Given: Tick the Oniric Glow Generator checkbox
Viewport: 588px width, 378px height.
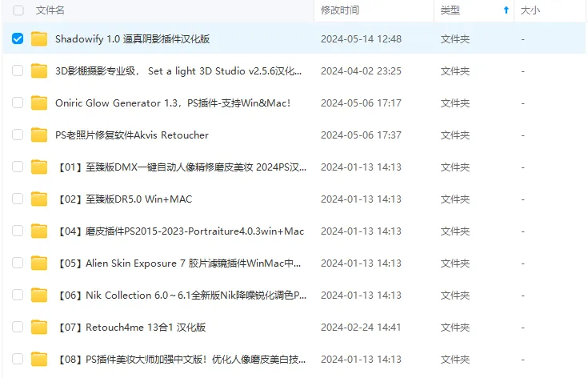Looking at the screenshot, I should pos(18,103).
